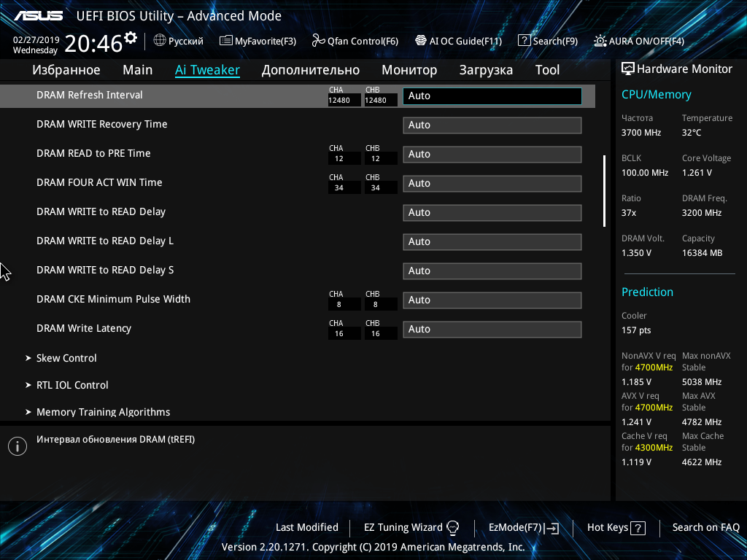Open DRAM WRITE to READ Delay L field

point(492,242)
